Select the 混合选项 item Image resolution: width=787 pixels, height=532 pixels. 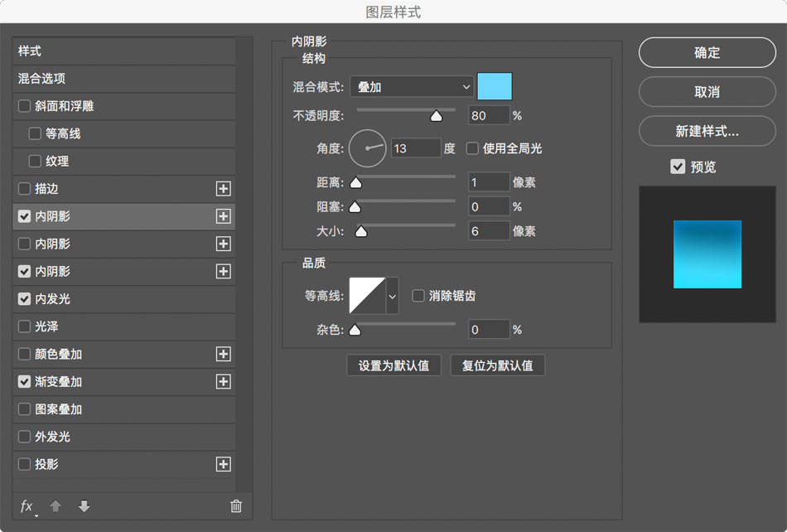click(123, 79)
